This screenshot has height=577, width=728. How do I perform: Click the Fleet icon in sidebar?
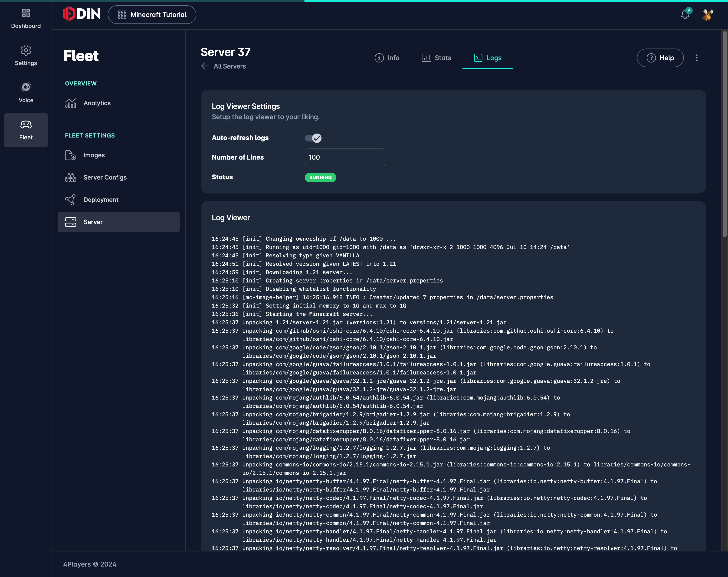click(x=26, y=130)
